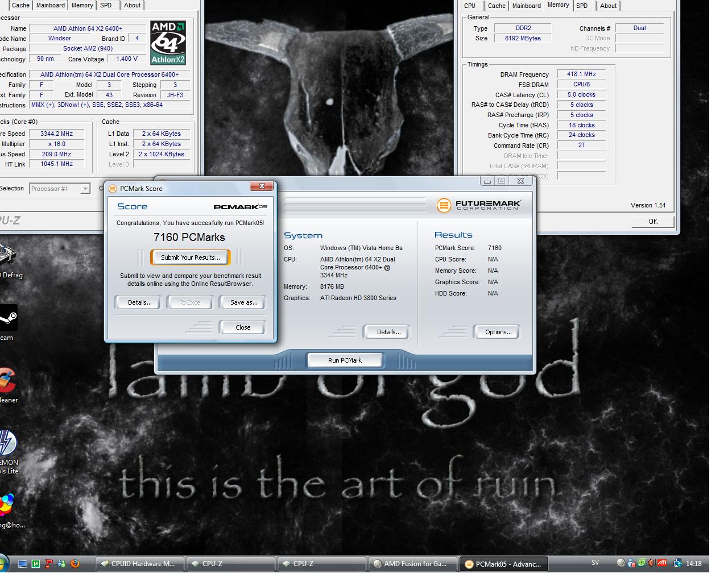The height and width of the screenshot is (582, 728).
Task: Open Mainboard tab in right CPU-Z window
Action: (527, 6)
